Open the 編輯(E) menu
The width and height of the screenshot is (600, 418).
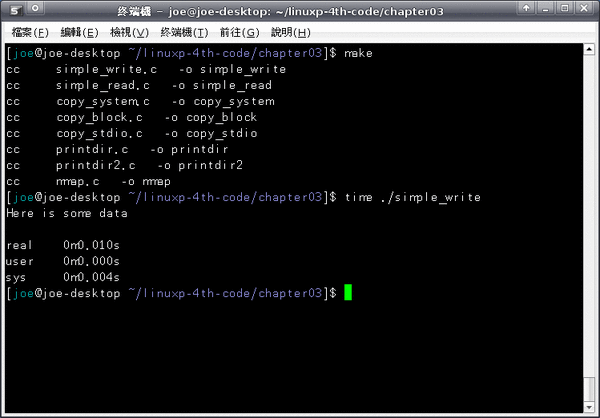coord(79,33)
